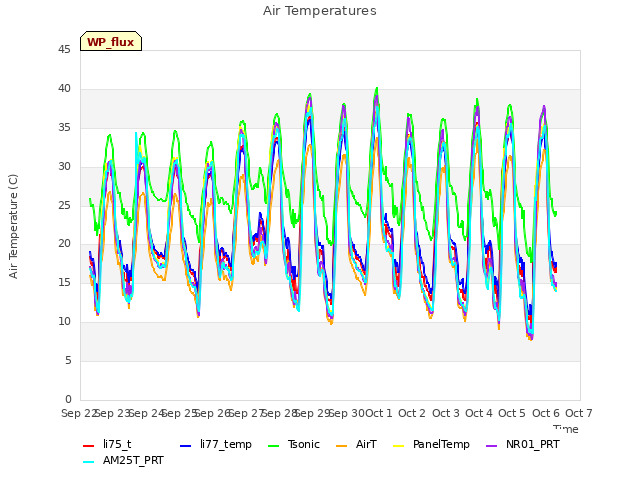
Task: Toggle the PanelTemp legend entry
Action: click(x=431, y=444)
